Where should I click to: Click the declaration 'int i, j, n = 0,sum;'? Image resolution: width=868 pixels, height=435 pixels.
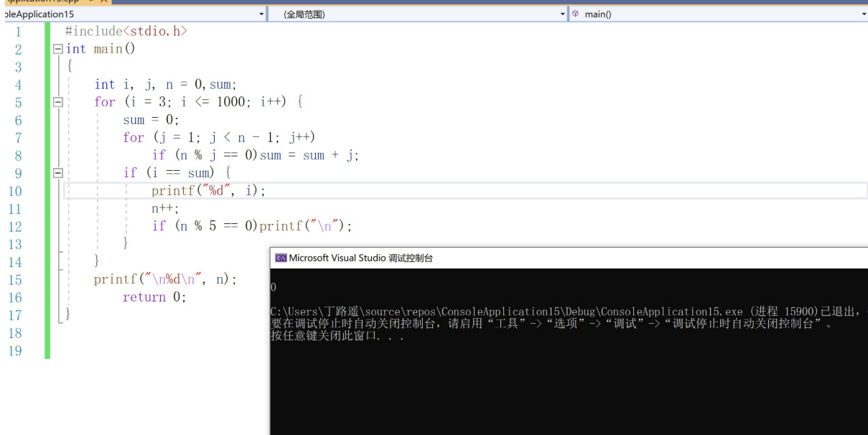pos(165,84)
